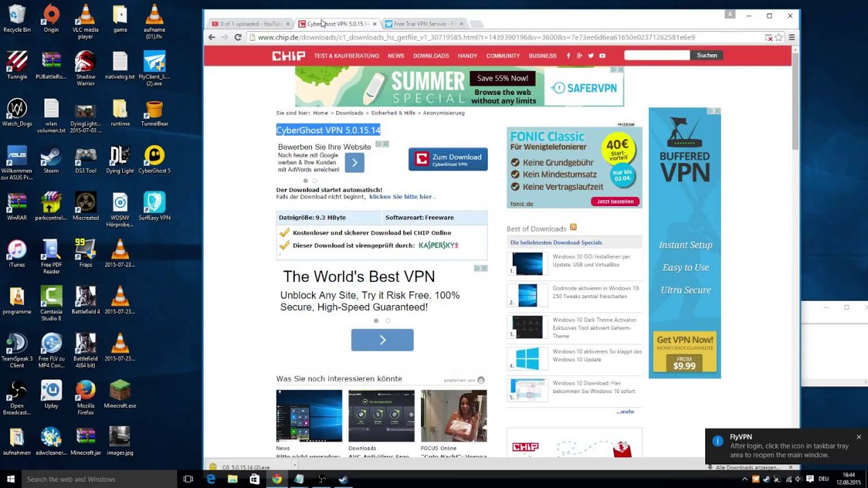Open Godmode aktivieren article link

pos(596,292)
